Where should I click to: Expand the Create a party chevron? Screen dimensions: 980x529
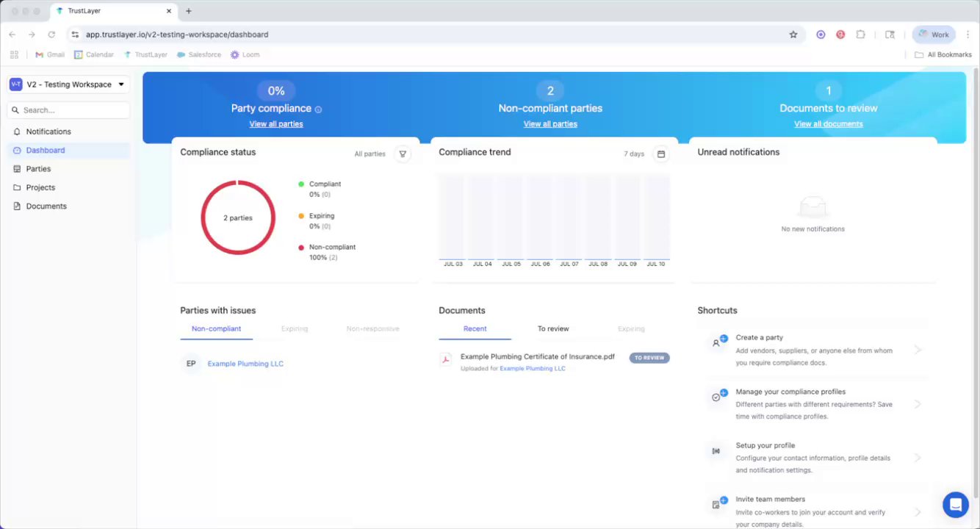coord(918,350)
